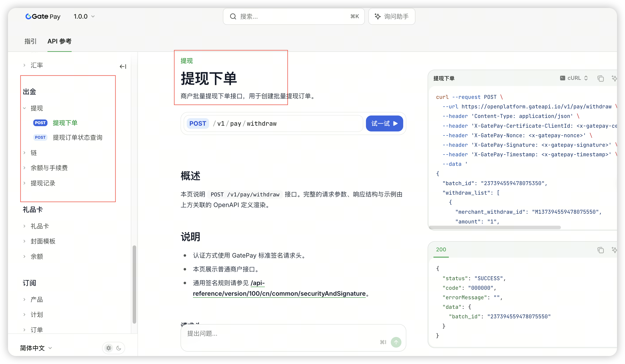Copy the 提现下单 cURL code sample
This screenshot has width=625, height=364.
(600, 78)
